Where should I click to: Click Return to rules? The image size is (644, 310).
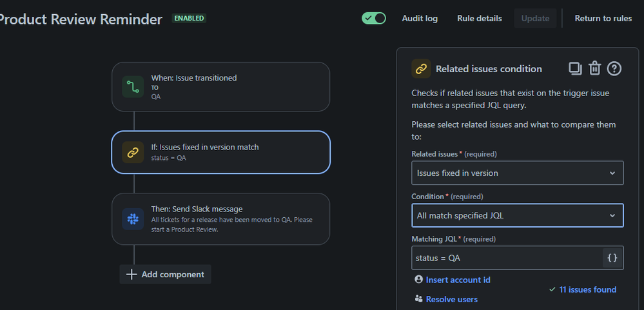603,18
